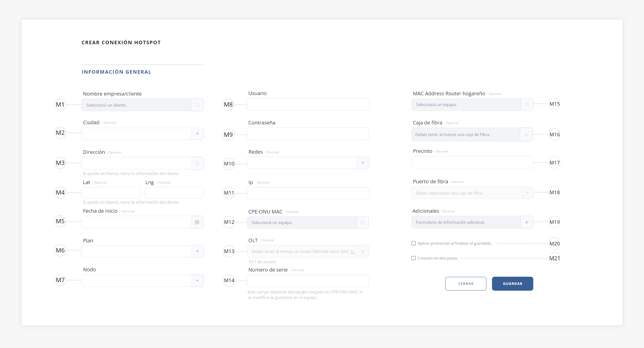Screen dimensions: 644x348
Task: Expand the Ciudad dropdown
Action: [x=197, y=134]
